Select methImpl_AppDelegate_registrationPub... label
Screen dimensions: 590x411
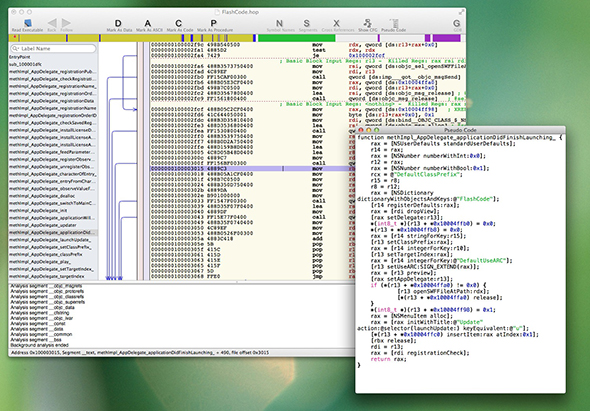(x=53, y=72)
